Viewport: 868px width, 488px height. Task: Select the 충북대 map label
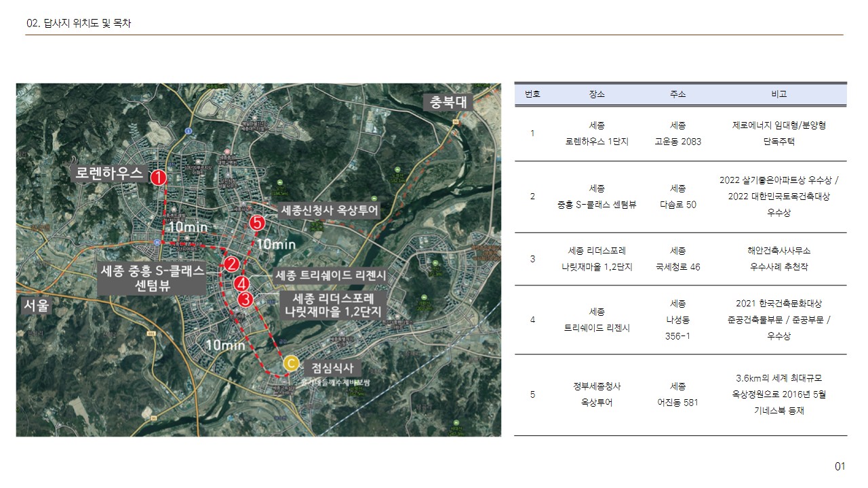pyautogui.click(x=448, y=102)
